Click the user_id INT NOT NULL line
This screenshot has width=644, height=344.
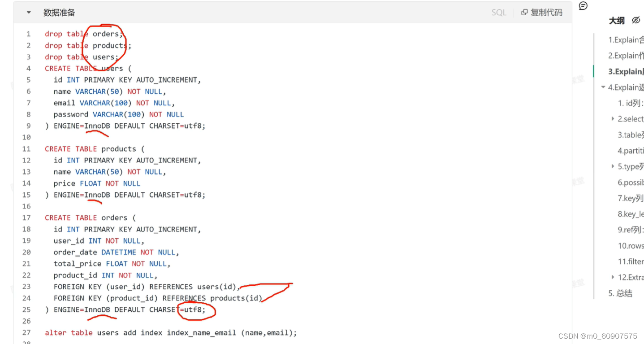pyautogui.click(x=99, y=241)
